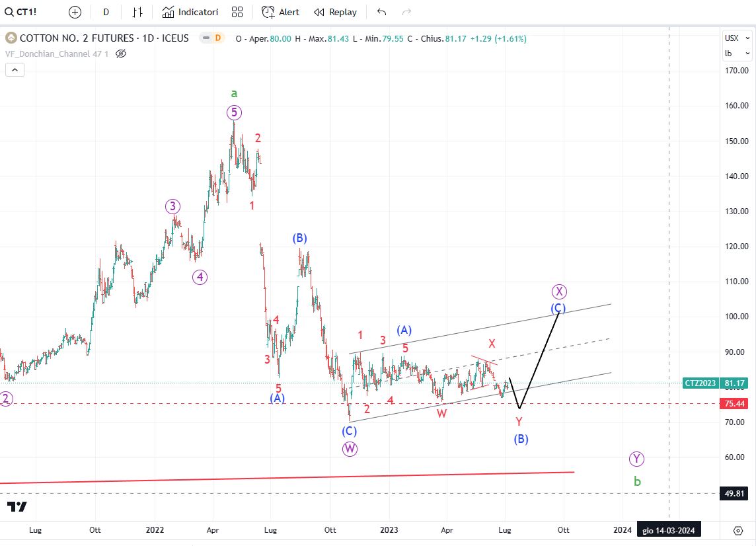
Task: Click the 170.00 price scale value
Action: tap(737, 71)
